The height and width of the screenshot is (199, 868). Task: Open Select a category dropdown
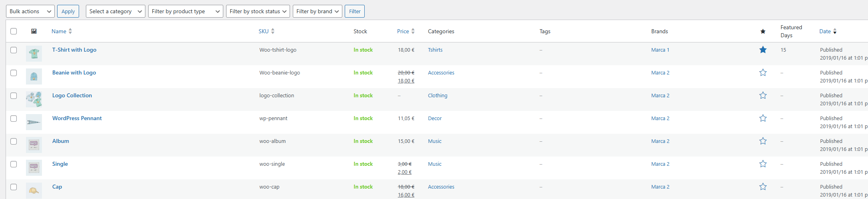[115, 11]
